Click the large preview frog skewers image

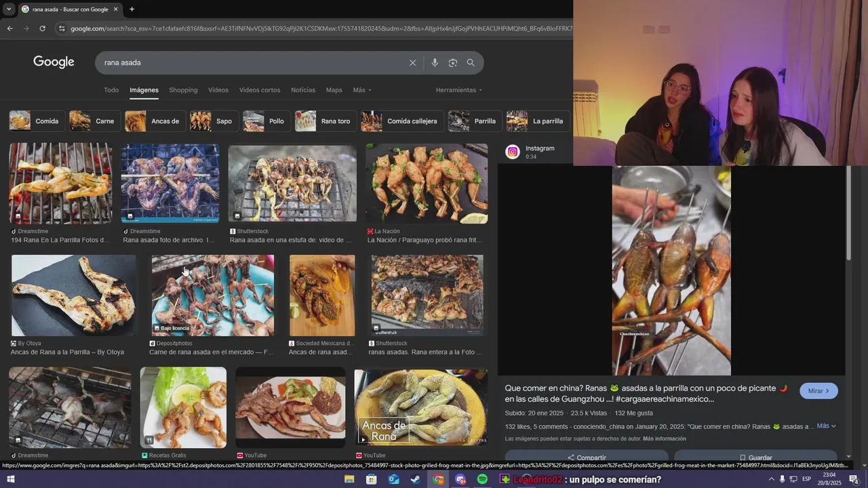(671, 270)
